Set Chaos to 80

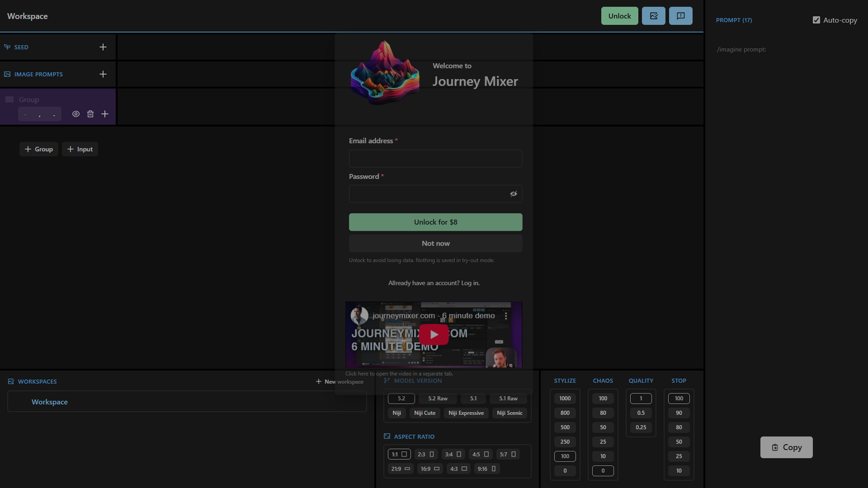pos(603,413)
